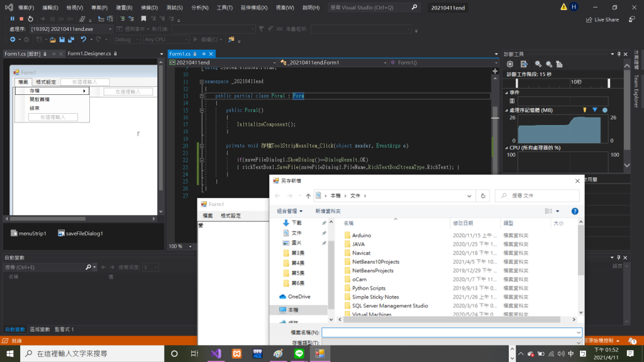Viewport: 644px width, 362px height.
Task: Collapse the 事件 section in diagnostics
Action: click(x=506, y=93)
